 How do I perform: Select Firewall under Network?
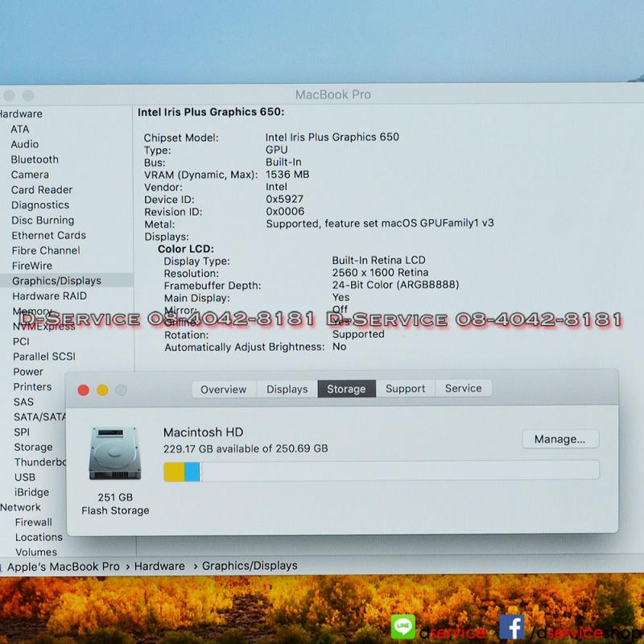pos(34,522)
